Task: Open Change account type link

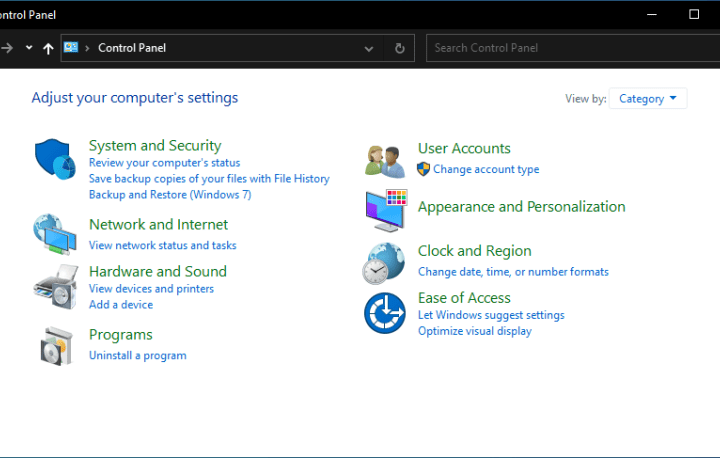Action: [x=485, y=170]
